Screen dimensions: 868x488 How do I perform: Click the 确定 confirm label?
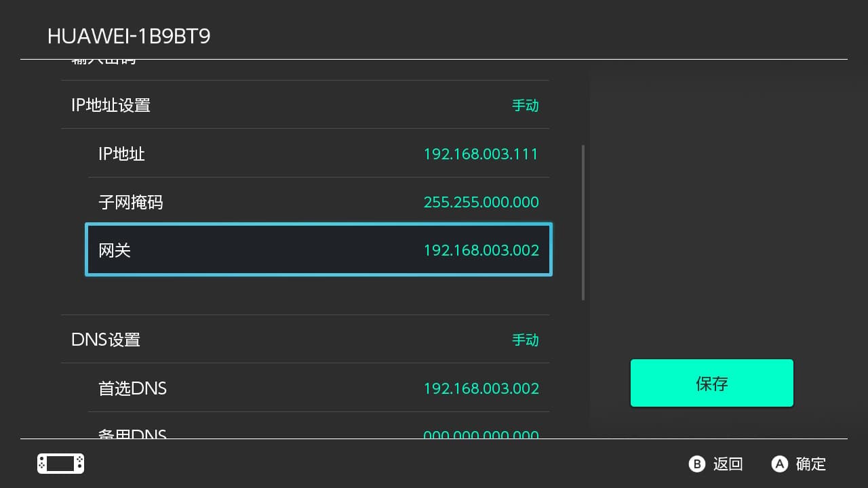[x=811, y=464]
